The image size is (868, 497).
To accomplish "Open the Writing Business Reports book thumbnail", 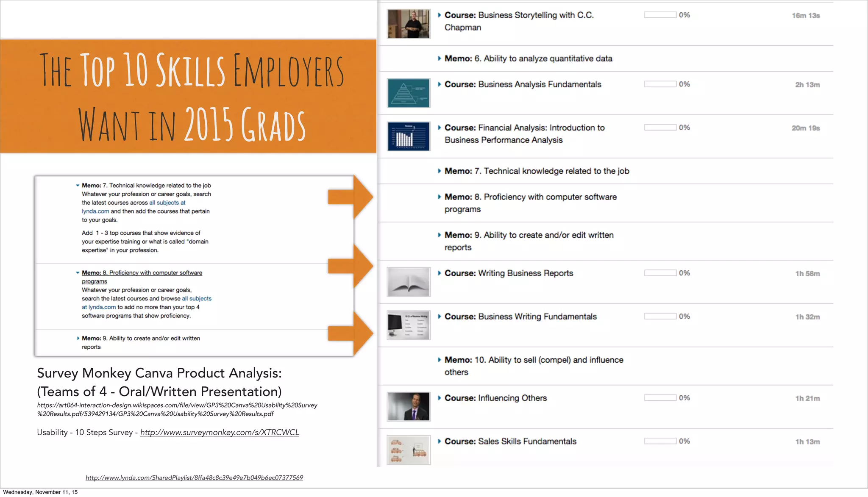I will tap(409, 282).
